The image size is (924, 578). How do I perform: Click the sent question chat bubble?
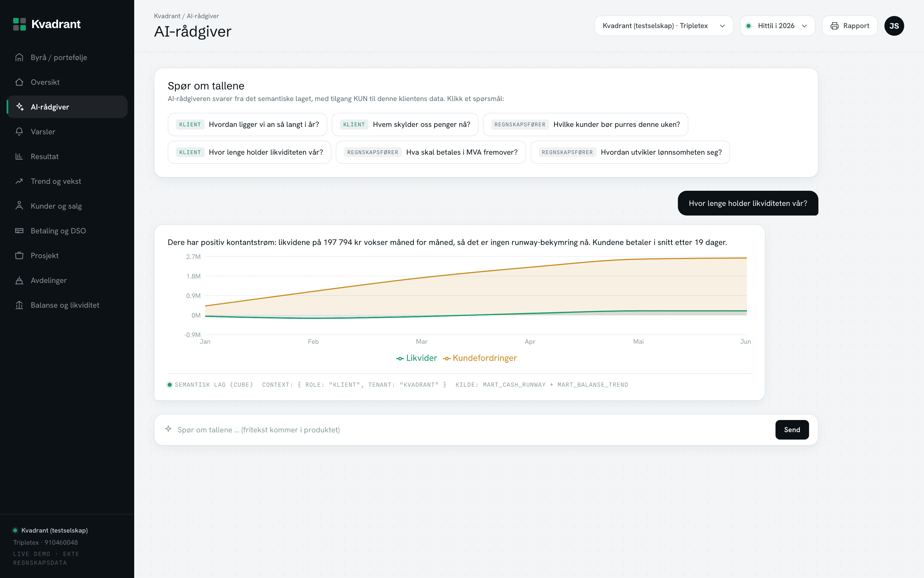(x=748, y=203)
